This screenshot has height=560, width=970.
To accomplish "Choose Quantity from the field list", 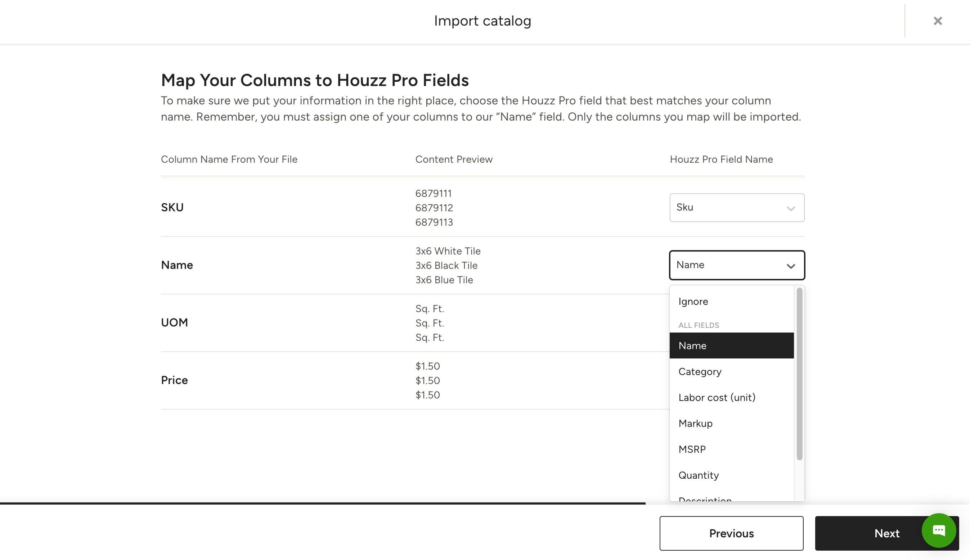I will [699, 475].
